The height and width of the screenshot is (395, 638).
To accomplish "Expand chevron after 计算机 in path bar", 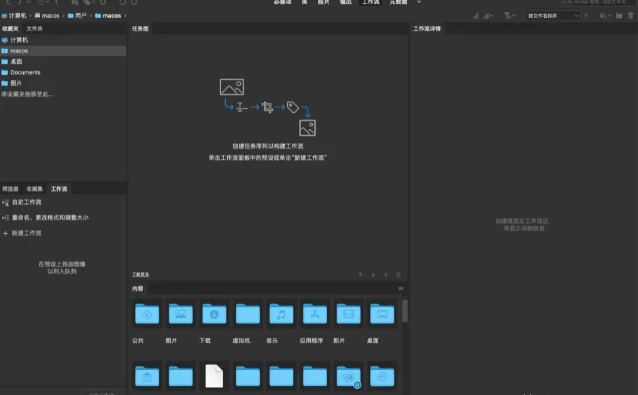I will point(31,15).
